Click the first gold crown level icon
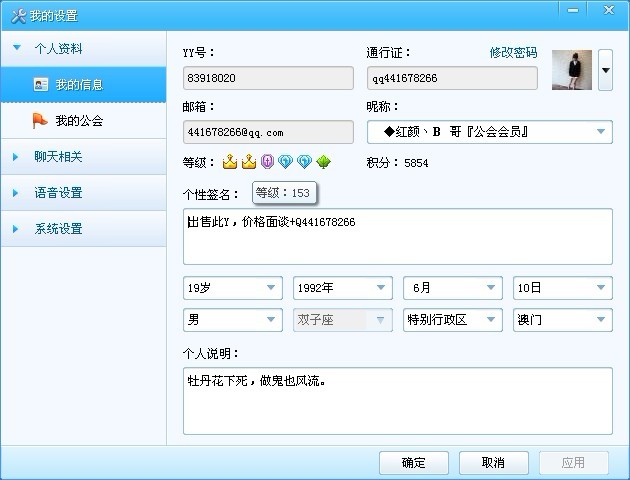This screenshot has width=630, height=480. pos(230,162)
